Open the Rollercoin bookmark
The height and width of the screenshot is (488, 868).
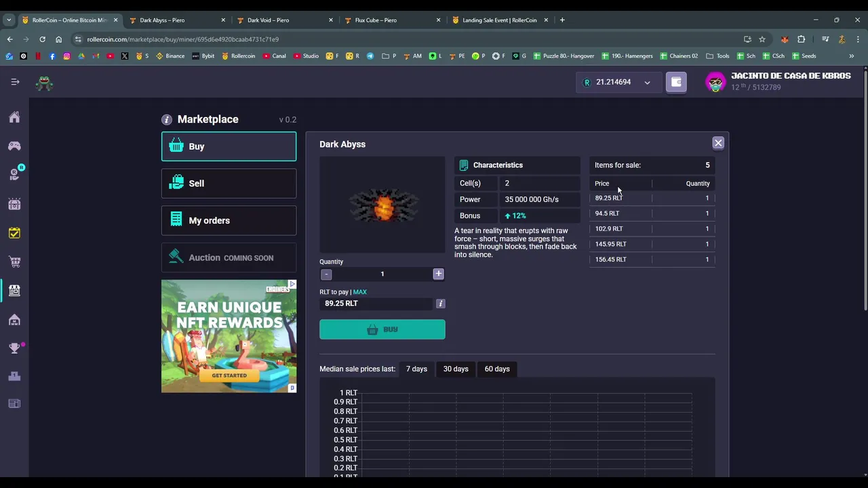(x=239, y=56)
